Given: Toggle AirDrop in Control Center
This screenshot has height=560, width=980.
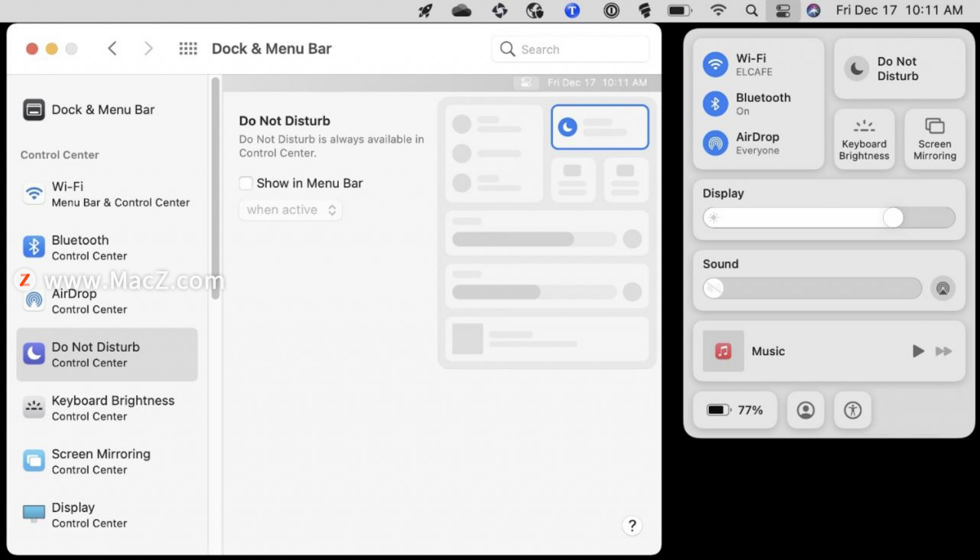Looking at the screenshot, I should (x=715, y=143).
